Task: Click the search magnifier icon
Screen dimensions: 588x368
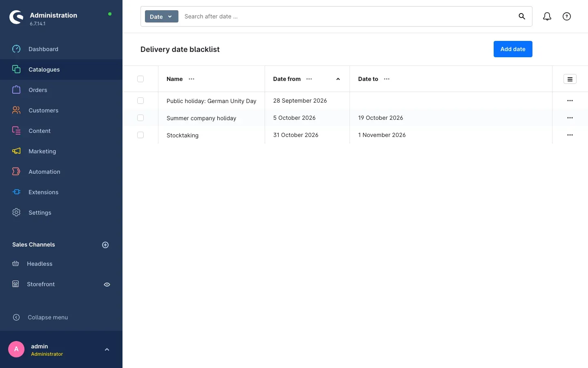Action: (522, 16)
